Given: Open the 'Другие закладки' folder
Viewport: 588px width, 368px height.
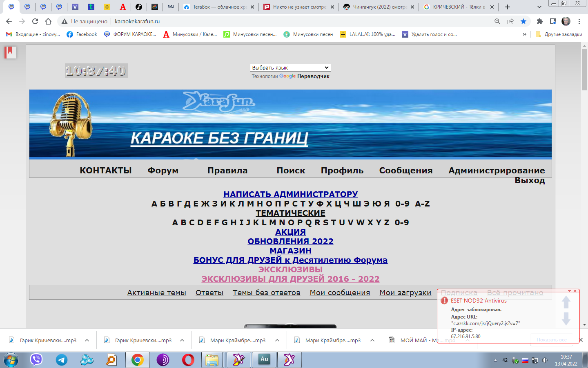Looking at the screenshot, I should (x=559, y=34).
